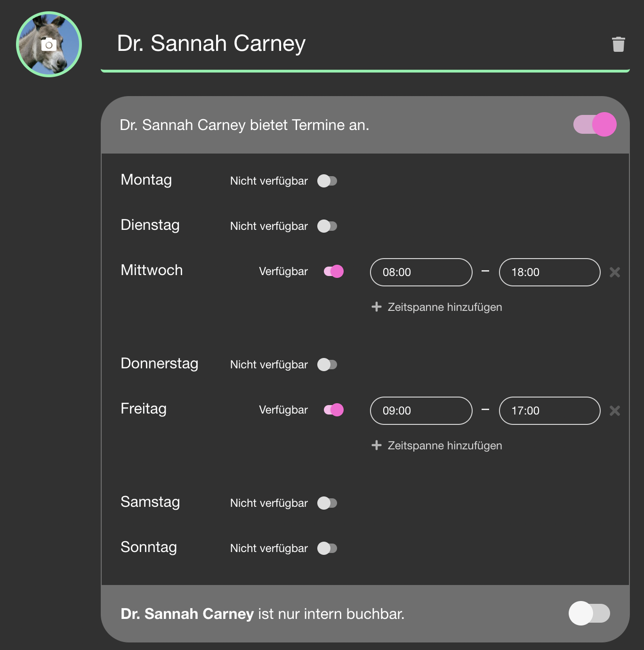Click the Freitag end time field 17:00
This screenshot has width=644, height=650.
tap(549, 411)
